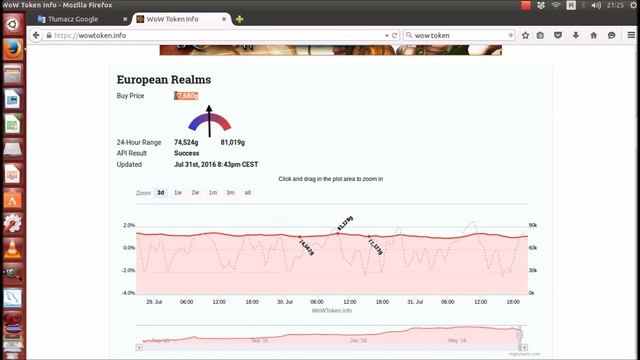This screenshot has height=360, width=640.
Task: Set chart zoom to 3d
Action: pyautogui.click(x=161, y=193)
